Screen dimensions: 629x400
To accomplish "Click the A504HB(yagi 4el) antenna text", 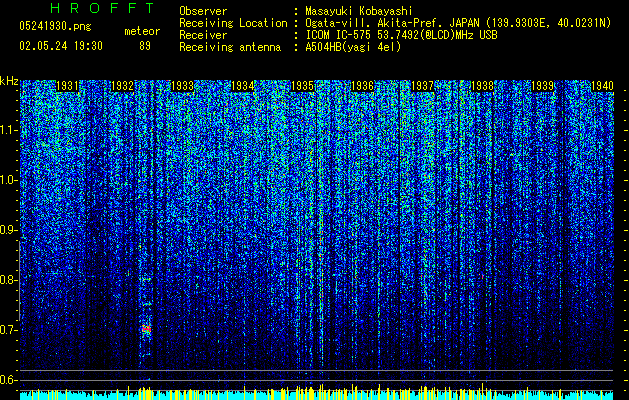I will tap(353, 47).
